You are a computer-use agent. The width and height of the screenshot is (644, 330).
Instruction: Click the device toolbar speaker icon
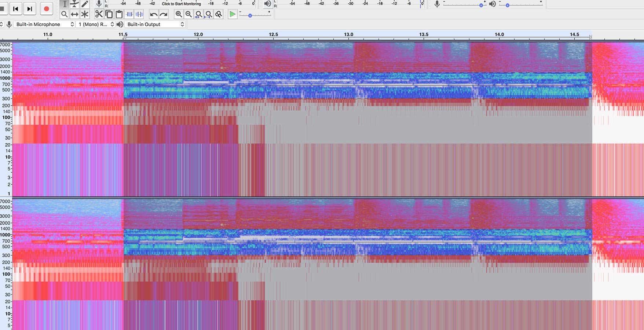[x=120, y=24]
